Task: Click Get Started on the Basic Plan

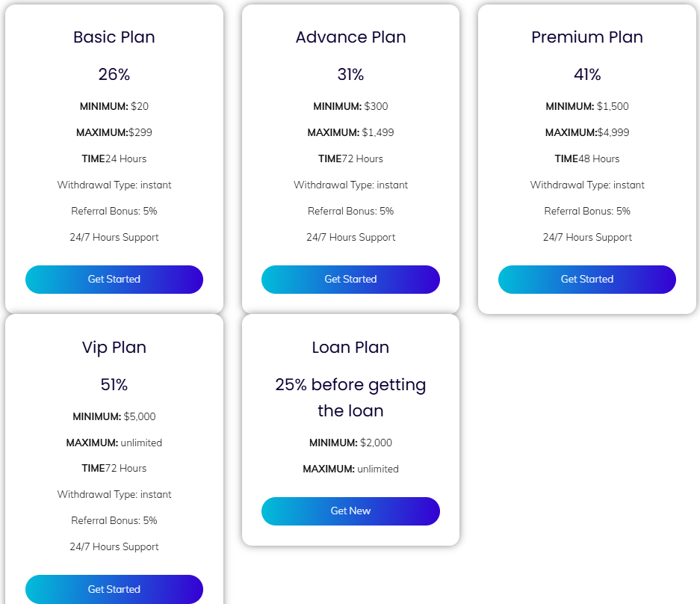Action: [114, 280]
